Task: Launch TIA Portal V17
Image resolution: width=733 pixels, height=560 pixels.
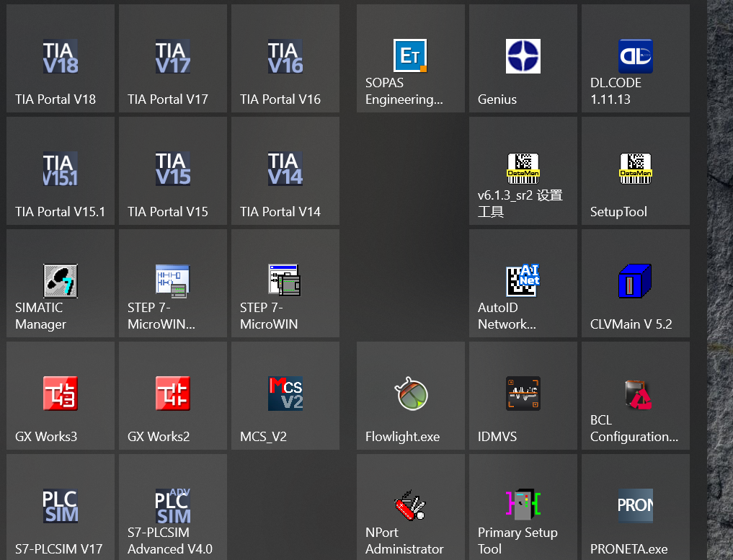Action: [172, 58]
